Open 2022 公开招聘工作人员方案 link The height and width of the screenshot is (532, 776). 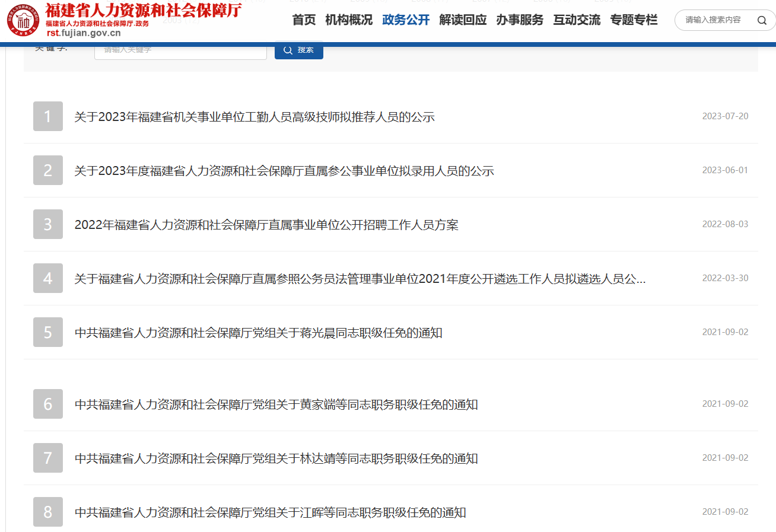pos(266,225)
